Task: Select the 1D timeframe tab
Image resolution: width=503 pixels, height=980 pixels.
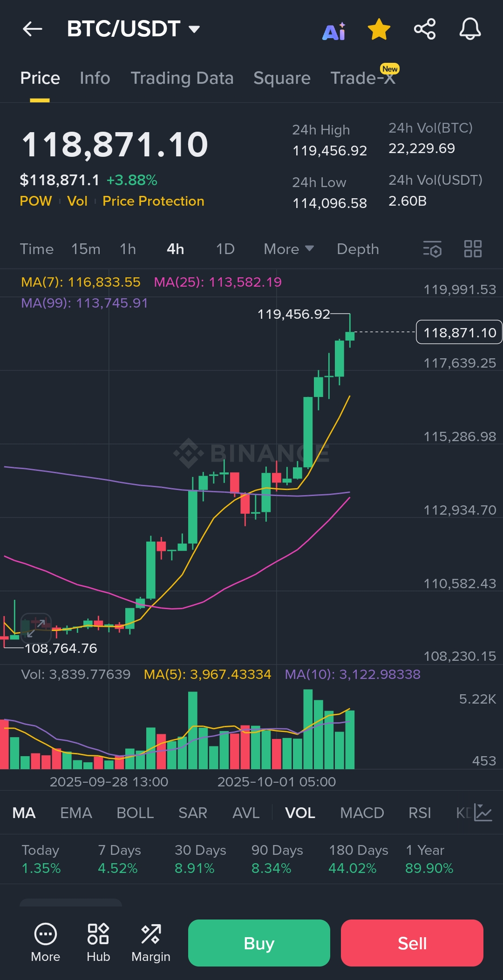Action: (x=225, y=249)
